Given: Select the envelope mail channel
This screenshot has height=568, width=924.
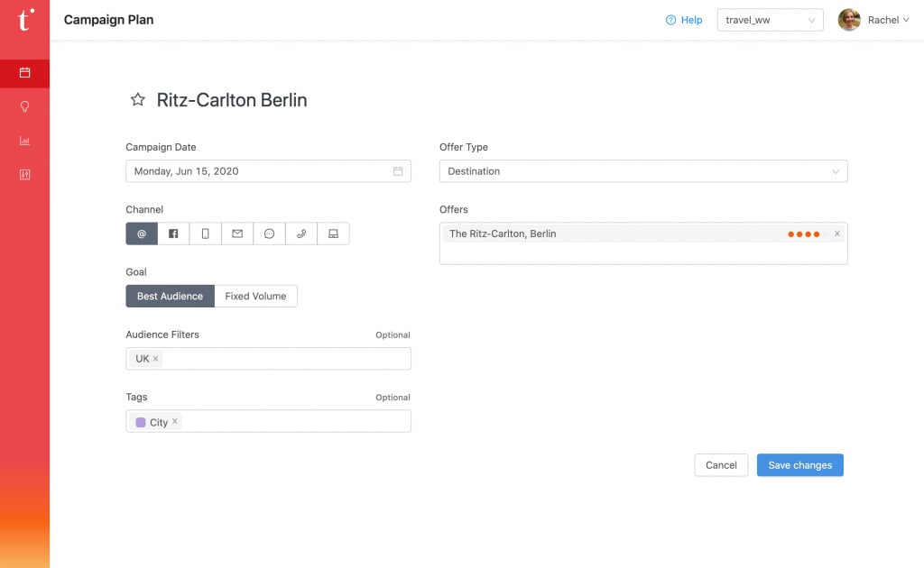Looking at the screenshot, I should tap(237, 234).
